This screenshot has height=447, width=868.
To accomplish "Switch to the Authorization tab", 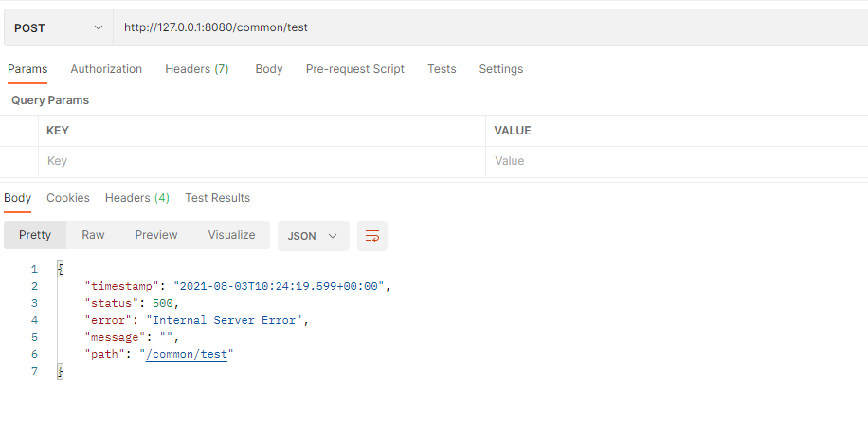I will pos(106,69).
